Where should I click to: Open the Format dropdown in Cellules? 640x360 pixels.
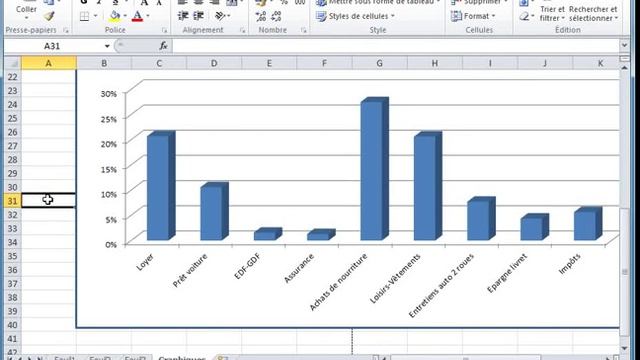point(493,16)
